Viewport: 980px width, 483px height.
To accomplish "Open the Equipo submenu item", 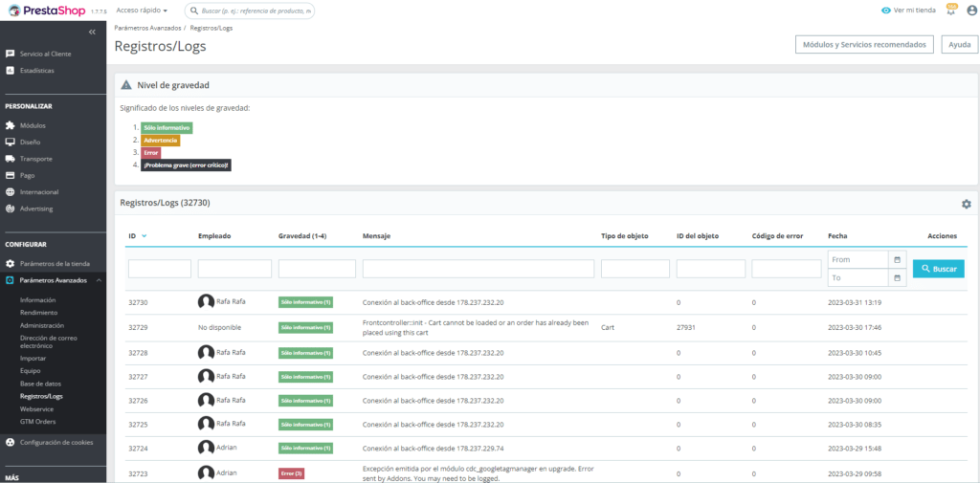I will [30, 371].
